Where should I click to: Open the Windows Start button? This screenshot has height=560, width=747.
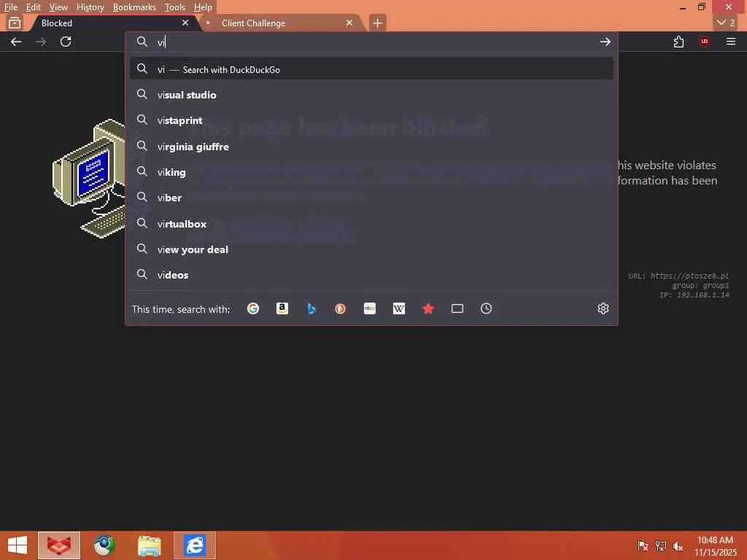tap(18, 545)
